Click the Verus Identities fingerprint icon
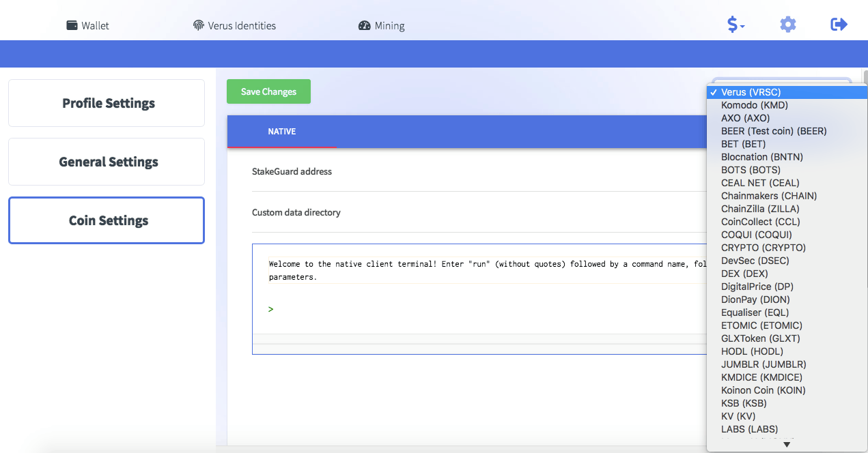The height and width of the screenshot is (453, 868). (x=199, y=25)
